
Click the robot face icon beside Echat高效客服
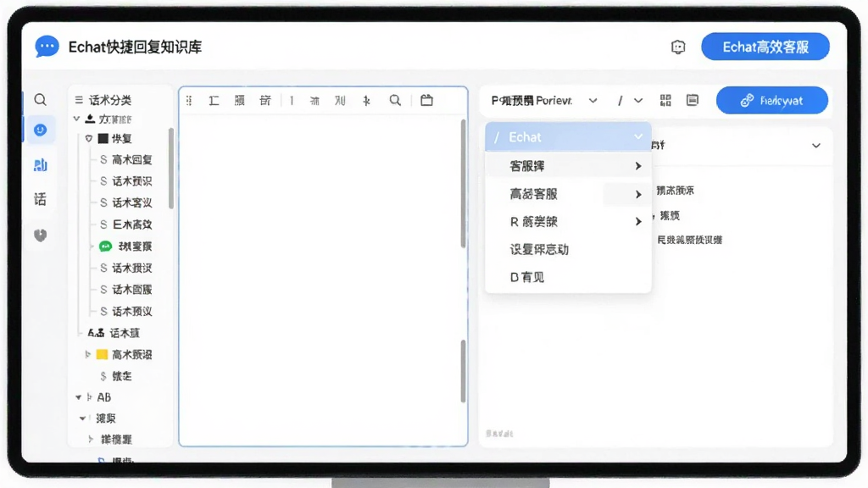point(678,47)
